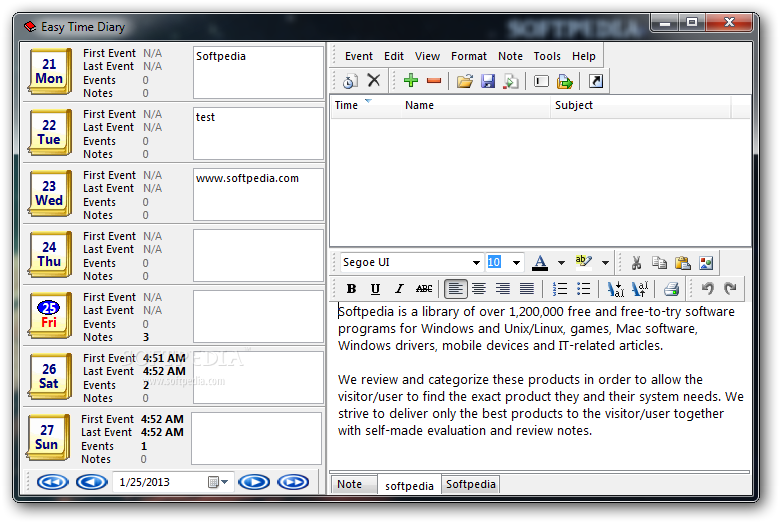This screenshot has width=780, height=523.
Task: Increase font size with A up-arrow icon
Action: tap(639, 289)
